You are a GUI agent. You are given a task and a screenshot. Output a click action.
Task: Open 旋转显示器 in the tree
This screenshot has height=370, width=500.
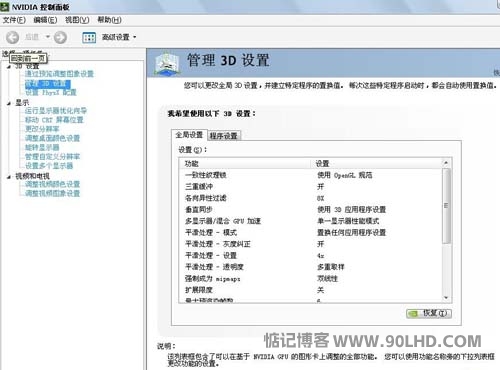tap(42, 147)
